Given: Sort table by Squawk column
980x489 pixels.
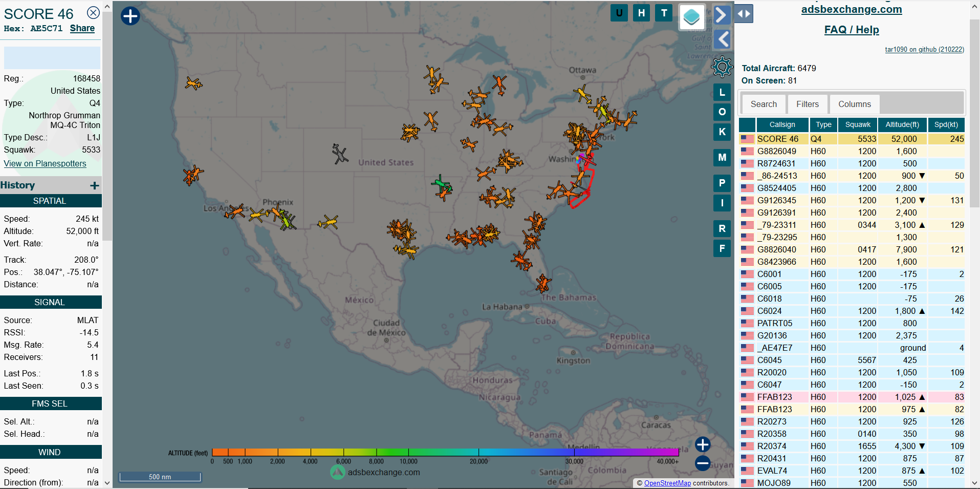Looking at the screenshot, I should [x=858, y=124].
